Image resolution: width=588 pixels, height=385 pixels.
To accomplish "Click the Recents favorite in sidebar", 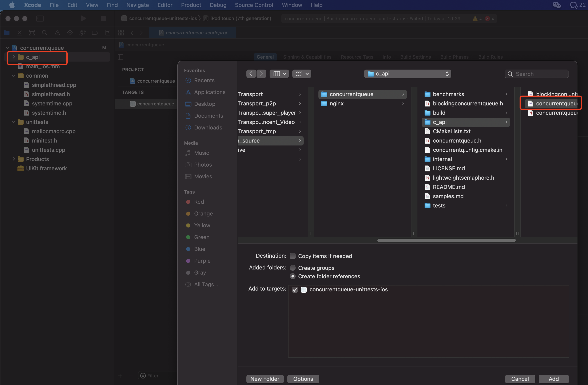I will tap(204, 80).
